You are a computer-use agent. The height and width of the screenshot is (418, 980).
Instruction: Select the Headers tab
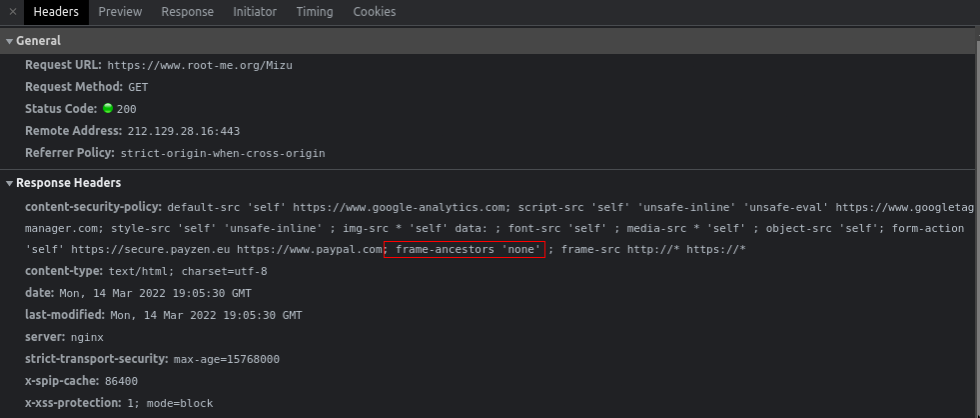pyautogui.click(x=56, y=11)
